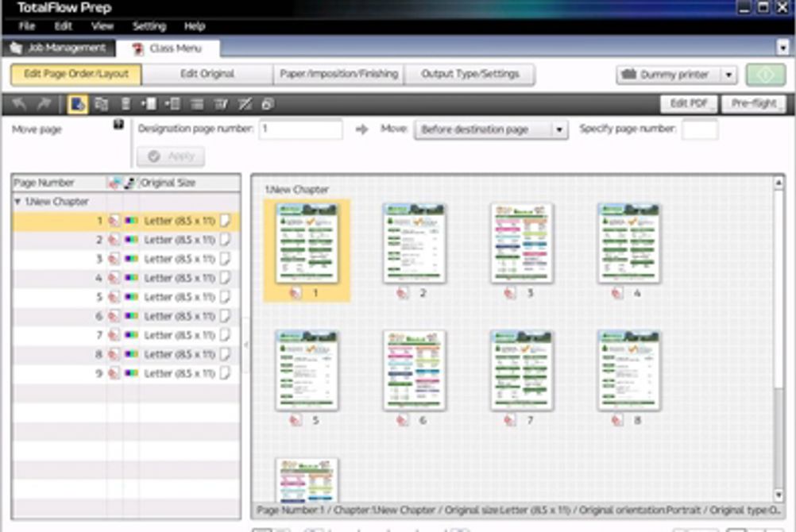This screenshot has width=796, height=532.
Task: Click the page icon under thumbnail 2
Action: 403,293
